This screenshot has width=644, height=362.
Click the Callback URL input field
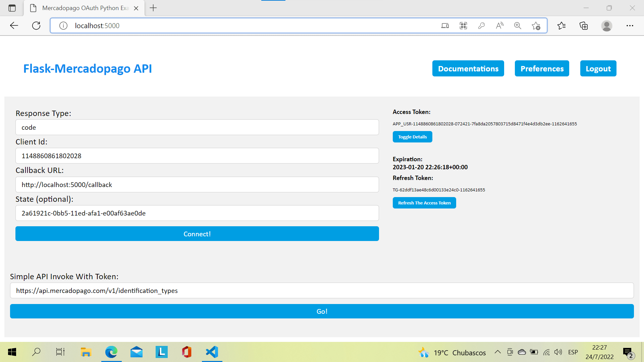[x=197, y=185]
